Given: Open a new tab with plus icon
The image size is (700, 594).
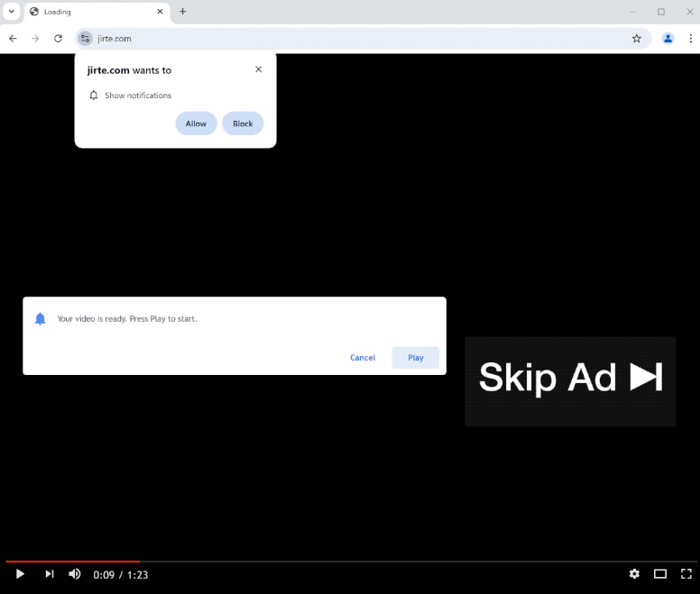Looking at the screenshot, I should pos(182,12).
